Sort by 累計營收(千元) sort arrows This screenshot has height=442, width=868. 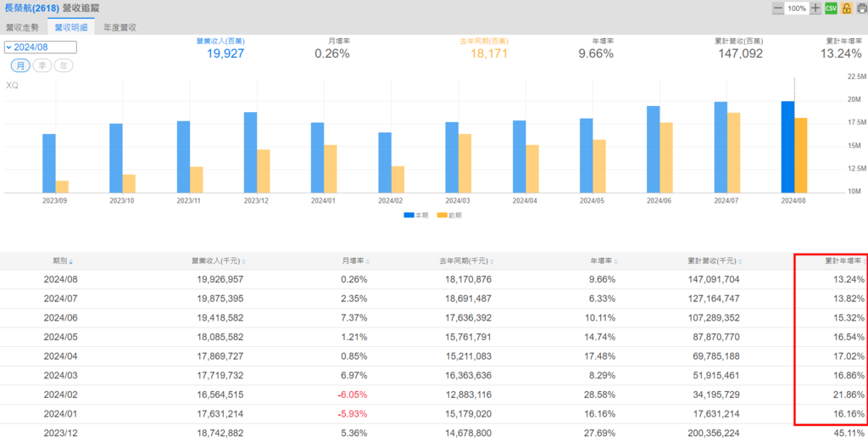740,261
